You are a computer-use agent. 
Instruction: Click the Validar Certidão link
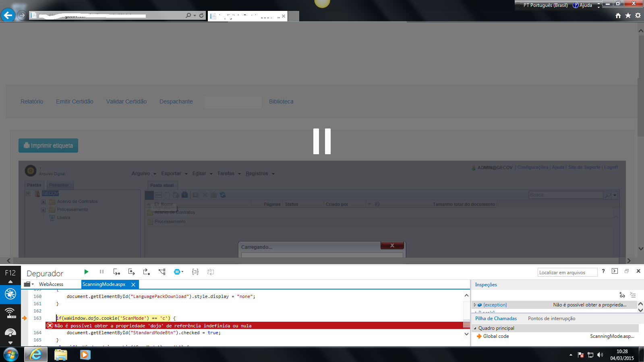[126, 101]
